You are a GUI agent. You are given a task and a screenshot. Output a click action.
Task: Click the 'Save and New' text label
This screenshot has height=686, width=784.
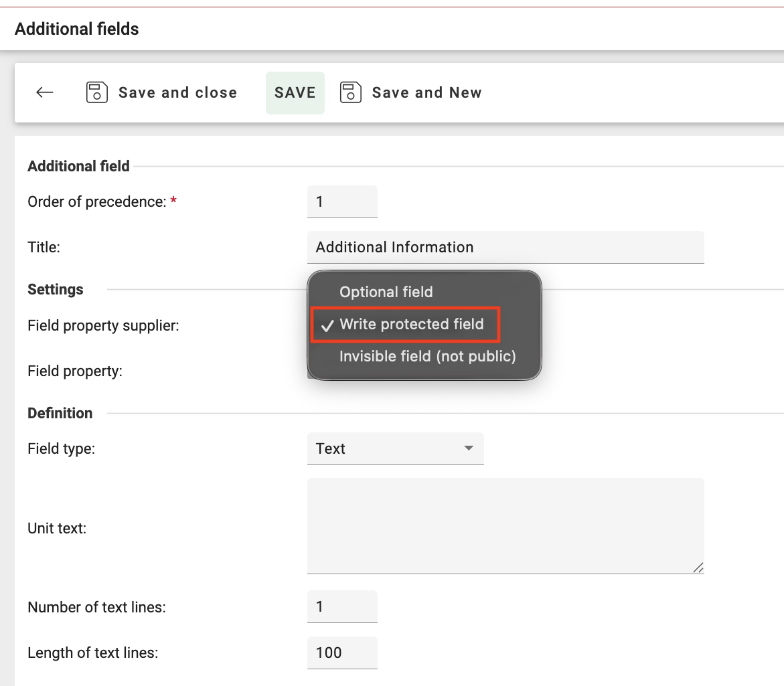(426, 92)
